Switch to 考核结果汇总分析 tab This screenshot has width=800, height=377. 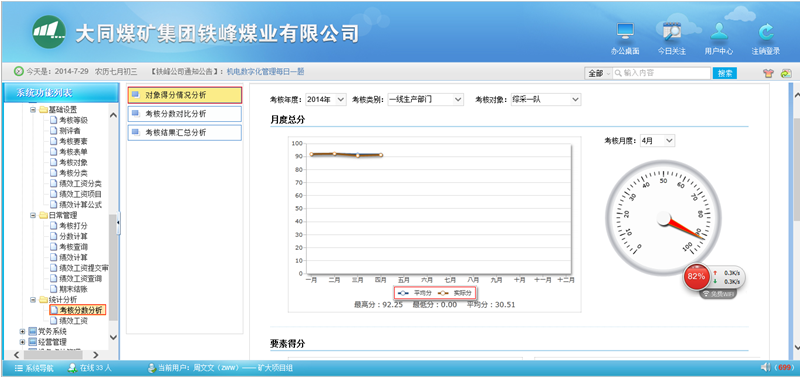coord(185,133)
